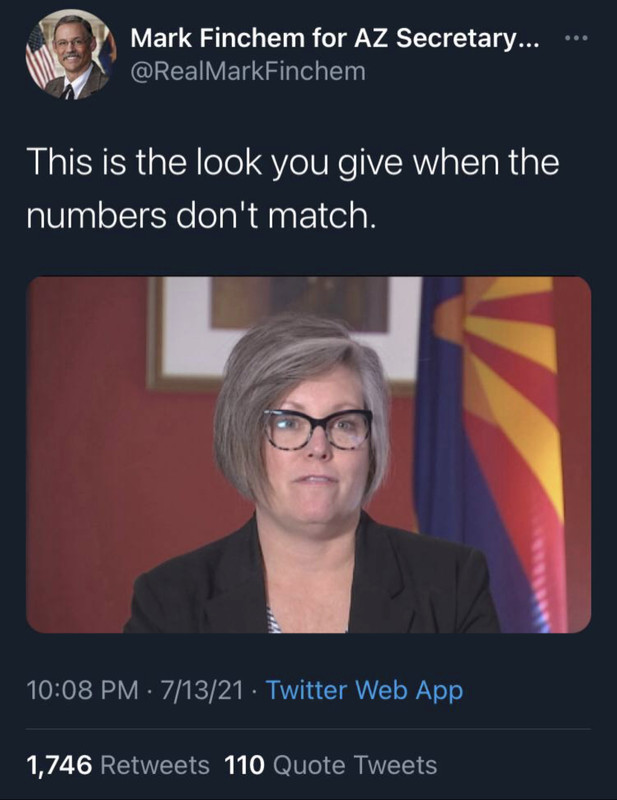Image resolution: width=617 pixels, height=800 pixels.
Task: Open the Mark Finchem profile avatar
Action: 71,55
